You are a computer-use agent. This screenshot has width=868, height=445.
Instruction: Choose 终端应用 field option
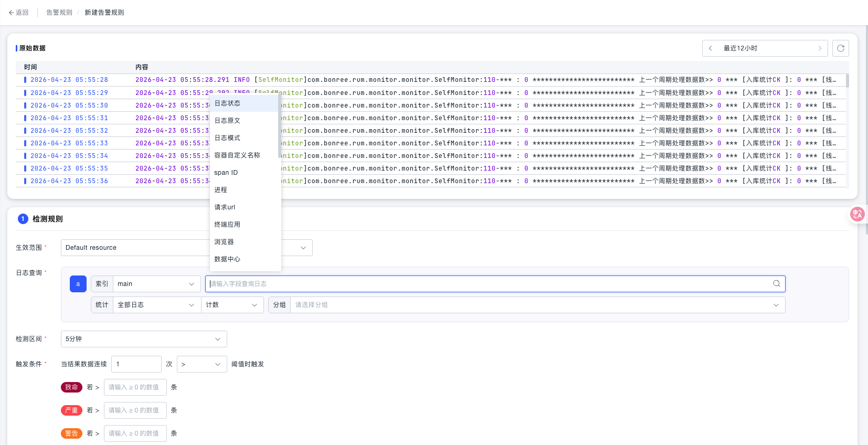[244, 225]
